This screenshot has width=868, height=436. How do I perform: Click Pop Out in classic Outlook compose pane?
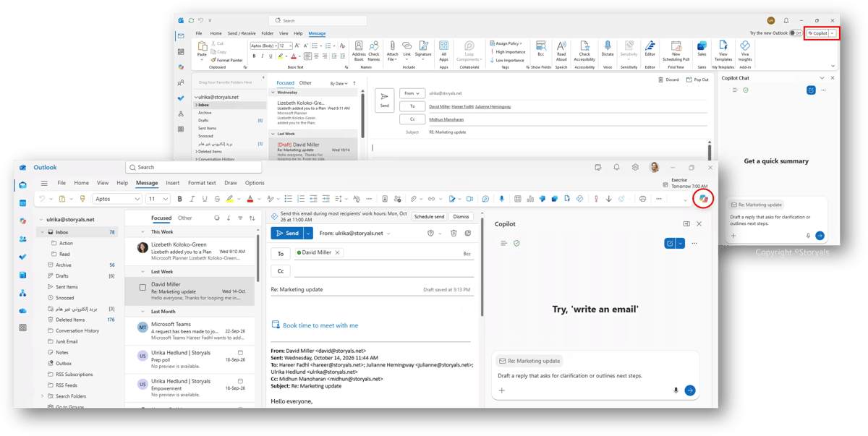coord(698,80)
